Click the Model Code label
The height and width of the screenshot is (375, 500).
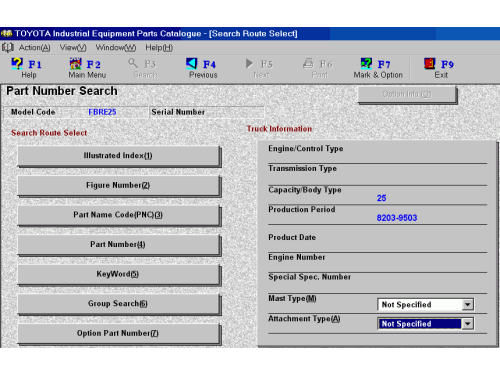pos(33,112)
